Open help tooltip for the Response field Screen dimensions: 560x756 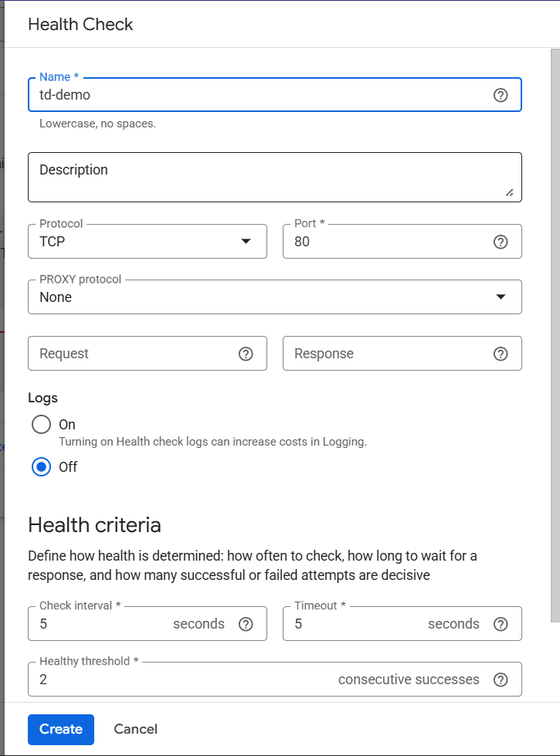tap(501, 354)
